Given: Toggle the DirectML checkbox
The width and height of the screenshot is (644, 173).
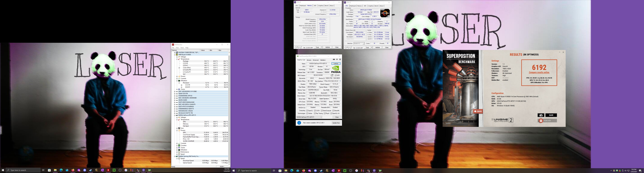Looking at the screenshot, I should 333,111.
